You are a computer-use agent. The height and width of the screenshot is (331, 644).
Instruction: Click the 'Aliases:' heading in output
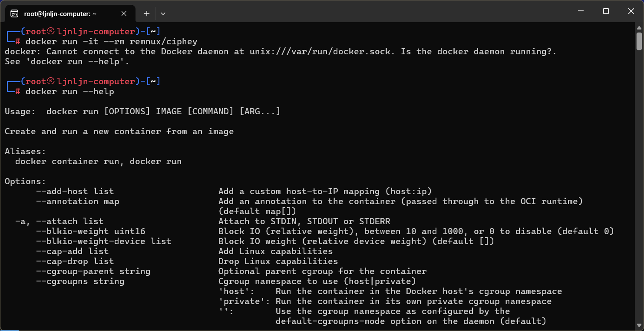[25, 152]
